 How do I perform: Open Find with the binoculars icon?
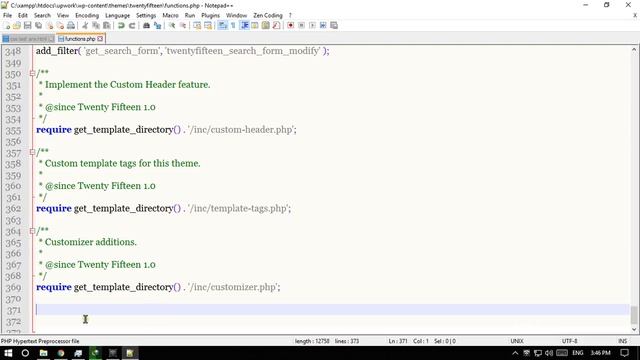click(x=146, y=25)
